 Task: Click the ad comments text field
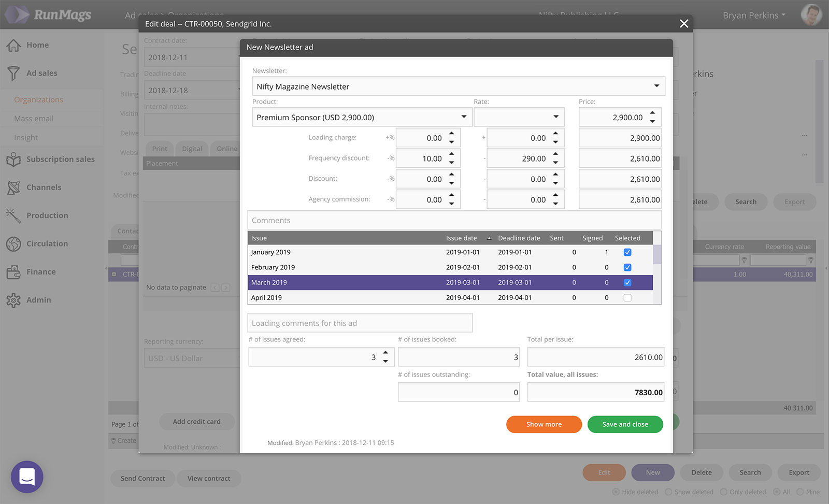(x=360, y=323)
